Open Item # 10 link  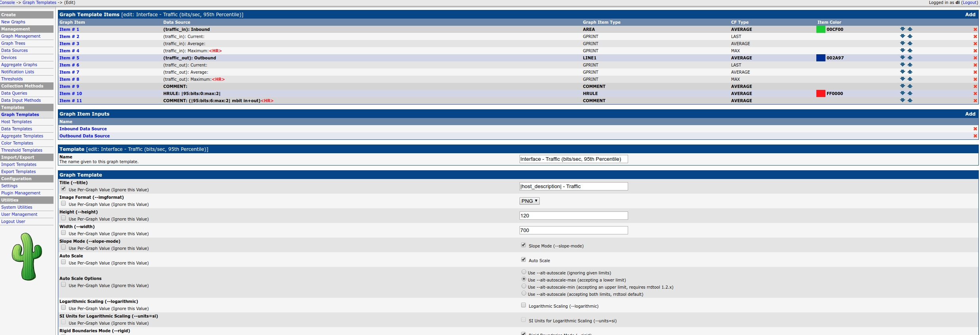71,93
